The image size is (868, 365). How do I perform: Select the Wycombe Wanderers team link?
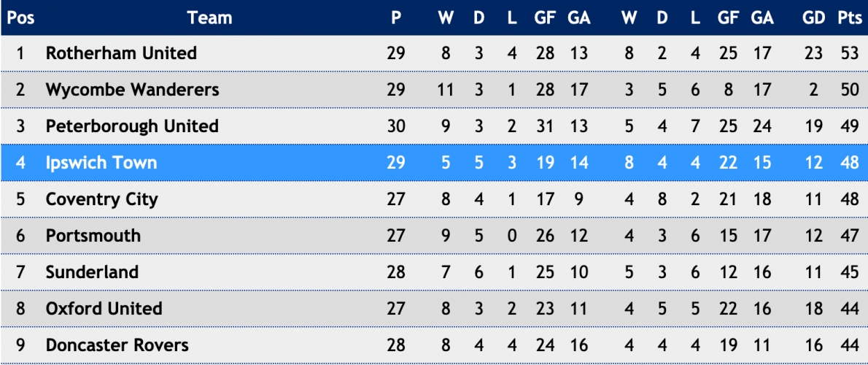[x=132, y=90]
